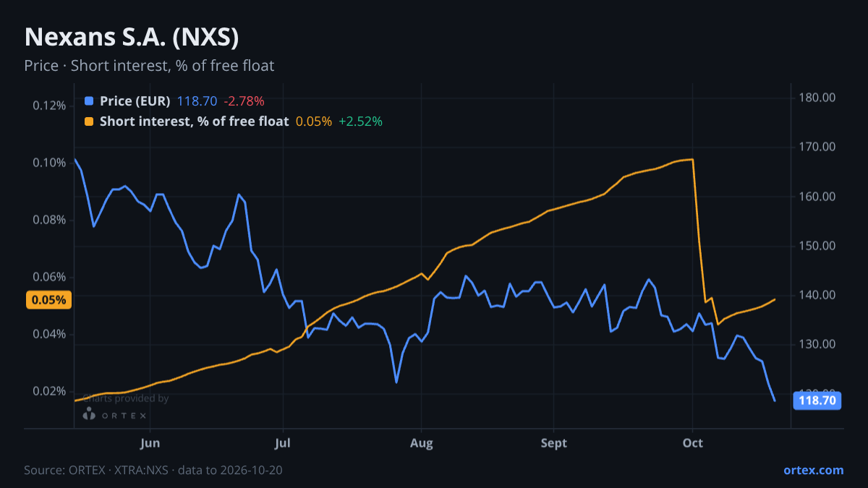
Task: Click the +2.52% short interest change value
Action: [x=360, y=121]
